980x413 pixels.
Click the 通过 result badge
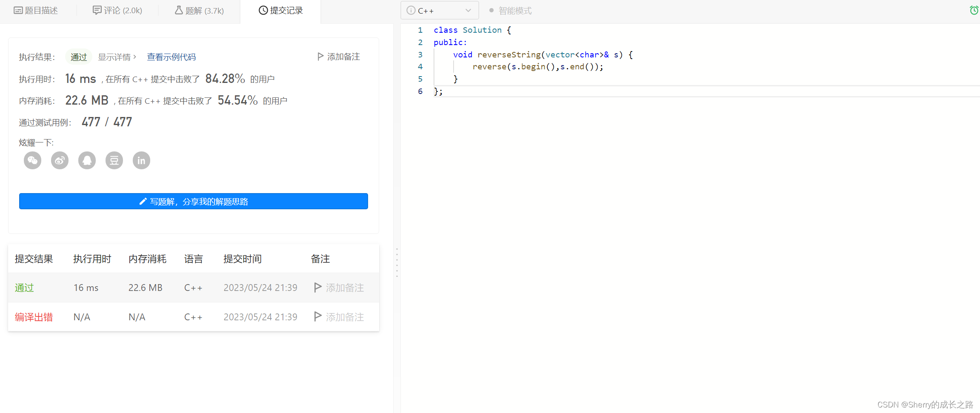point(79,57)
